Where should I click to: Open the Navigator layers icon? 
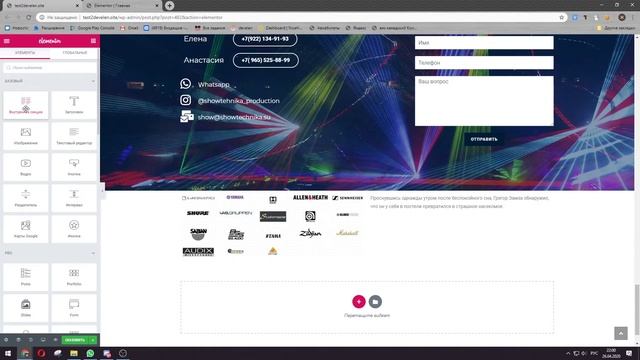point(18,340)
